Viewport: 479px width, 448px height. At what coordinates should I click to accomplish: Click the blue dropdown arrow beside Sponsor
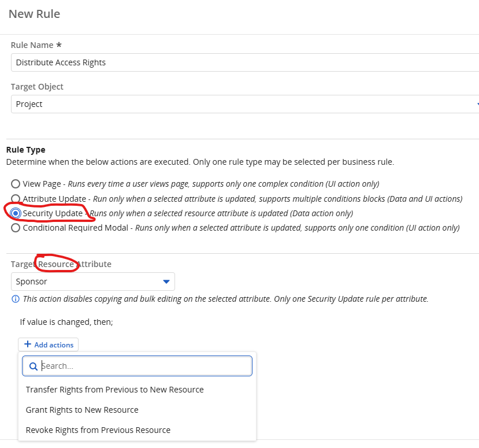166,282
